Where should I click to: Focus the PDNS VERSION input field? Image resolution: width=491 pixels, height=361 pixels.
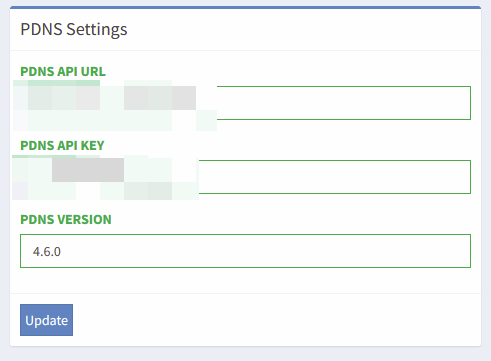tap(245, 251)
